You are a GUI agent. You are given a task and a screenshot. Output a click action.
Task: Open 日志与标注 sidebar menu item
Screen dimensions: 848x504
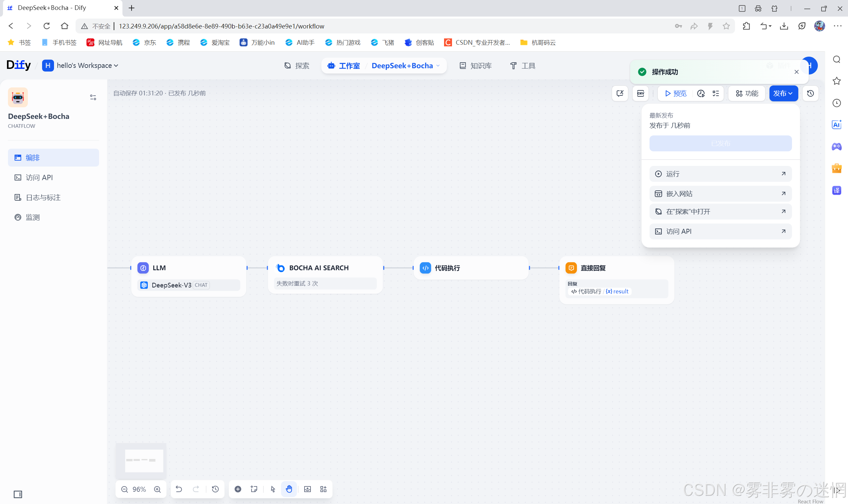tap(43, 197)
